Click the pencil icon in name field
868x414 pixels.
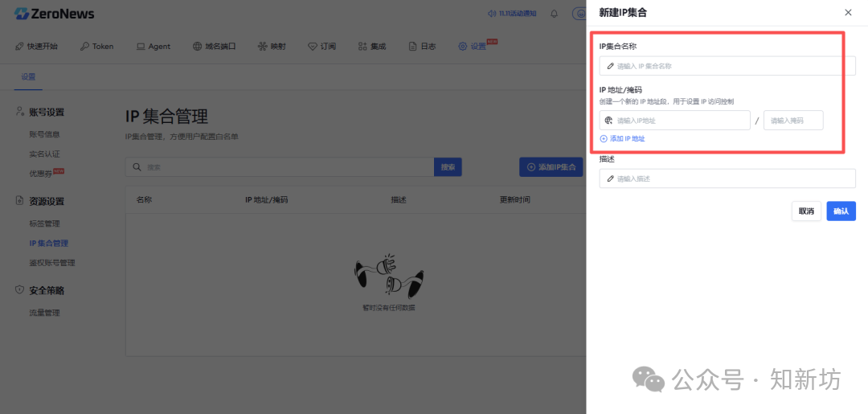click(x=611, y=66)
